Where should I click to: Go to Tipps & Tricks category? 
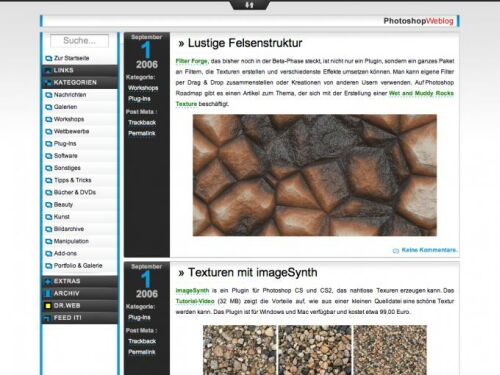[73, 180]
